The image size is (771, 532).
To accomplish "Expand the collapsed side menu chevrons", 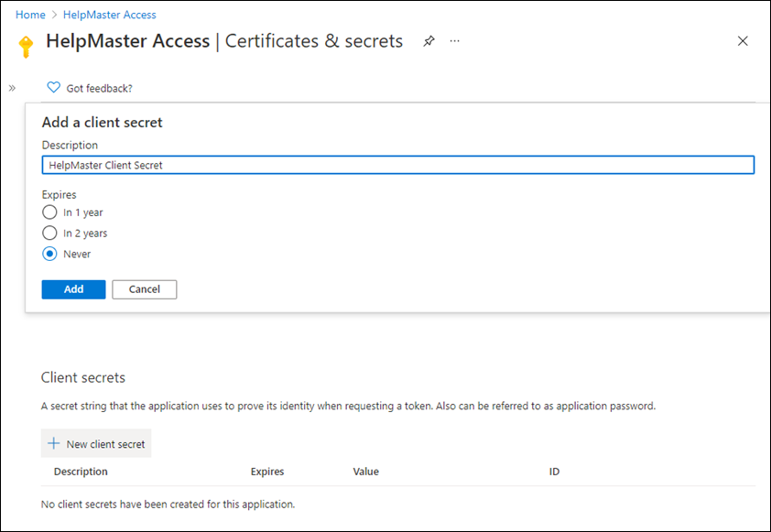I will tap(12, 88).
